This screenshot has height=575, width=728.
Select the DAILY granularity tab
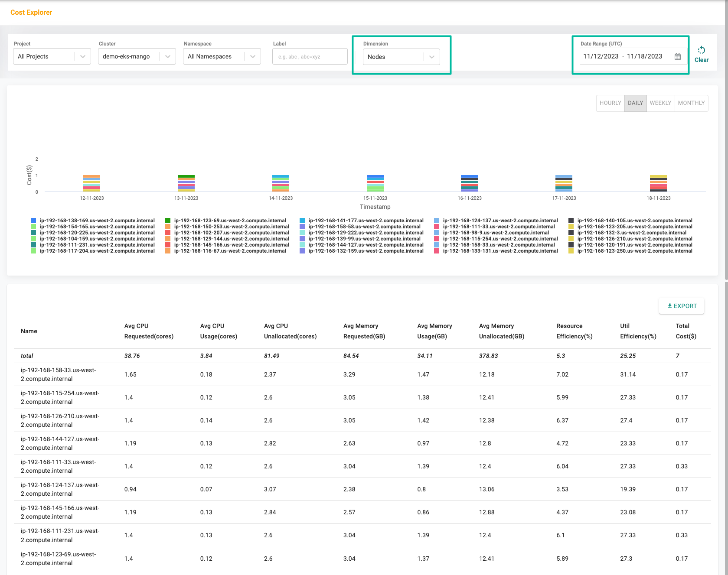pyautogui.click(x=636, y=103)
